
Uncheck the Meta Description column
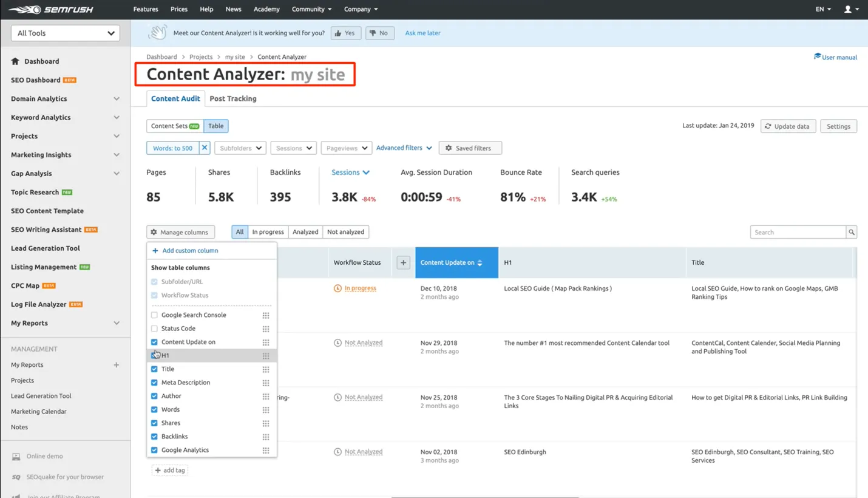pyautogui.click(x=154, y=383)
